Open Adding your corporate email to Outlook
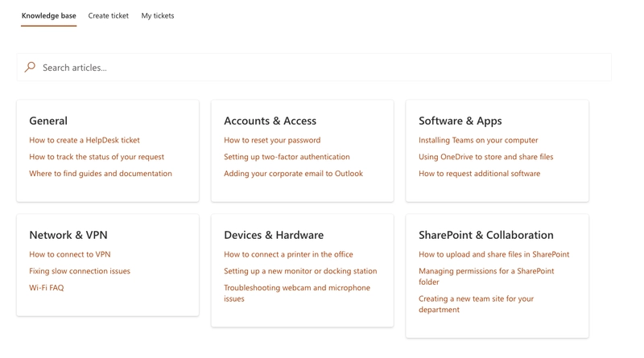The image size is (644, 358). point(293,174)
